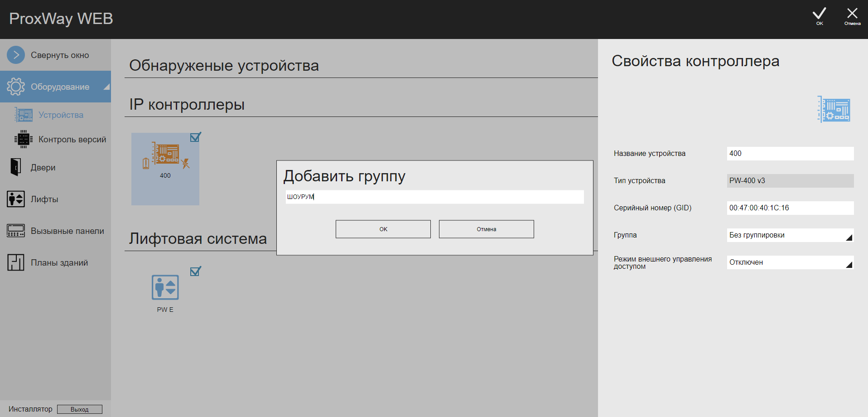Click Отмена in the Добавить группу dialog
868x417 pixels.
click(487, 229)
